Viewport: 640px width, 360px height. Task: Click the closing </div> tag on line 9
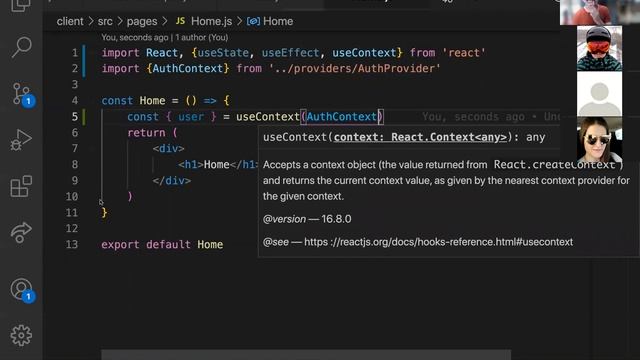click(x=171, y=180)
